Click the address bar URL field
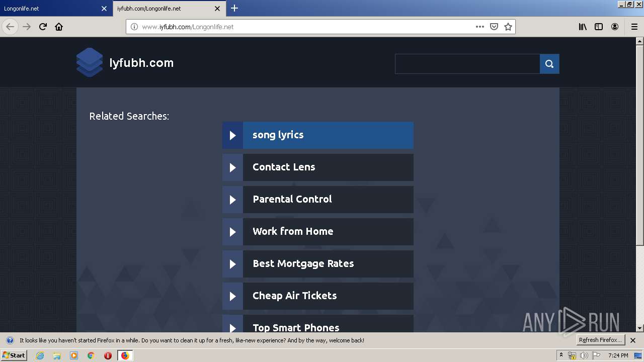 306,27
